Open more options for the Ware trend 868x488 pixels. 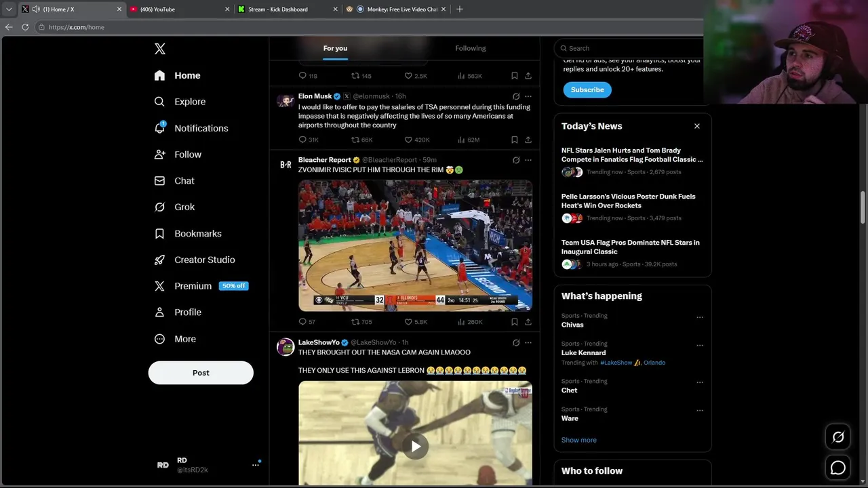pyautogui.click(x=700, y=411)
